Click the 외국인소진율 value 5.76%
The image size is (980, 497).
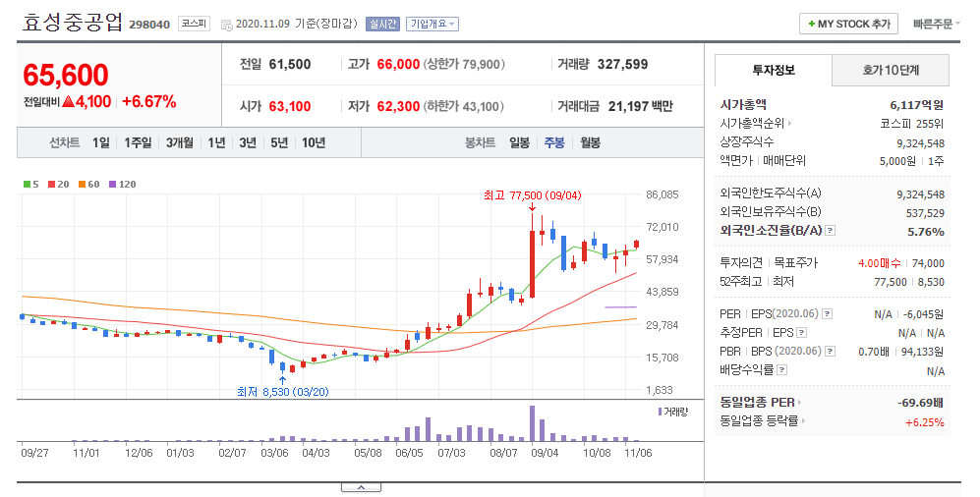point(926,232)
